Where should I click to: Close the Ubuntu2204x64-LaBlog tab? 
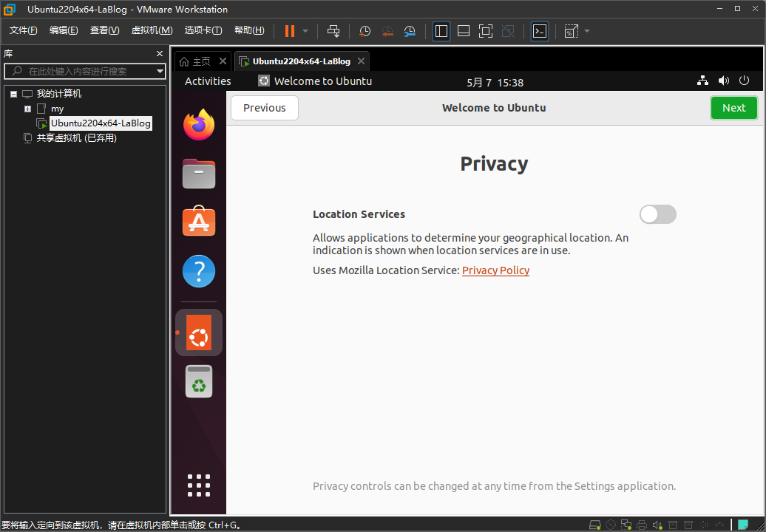361,61
